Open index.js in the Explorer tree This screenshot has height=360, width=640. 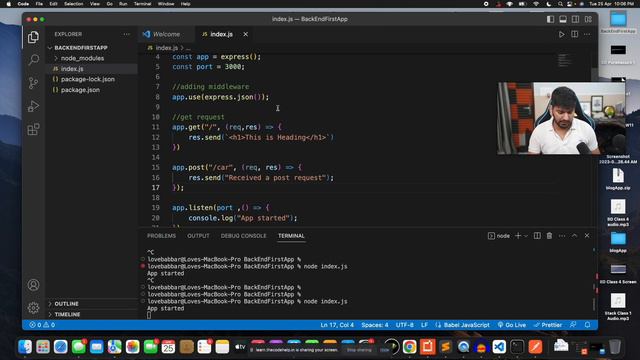pyautogui.click(x=72, y=69)
